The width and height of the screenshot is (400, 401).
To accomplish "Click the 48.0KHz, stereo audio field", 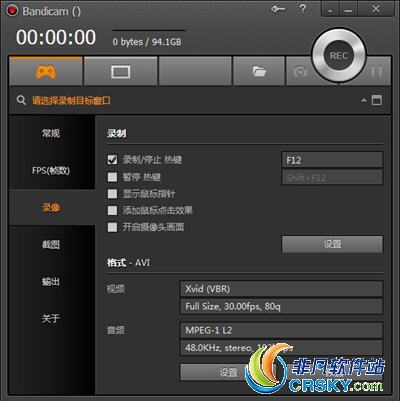I will tap(281, 348).
